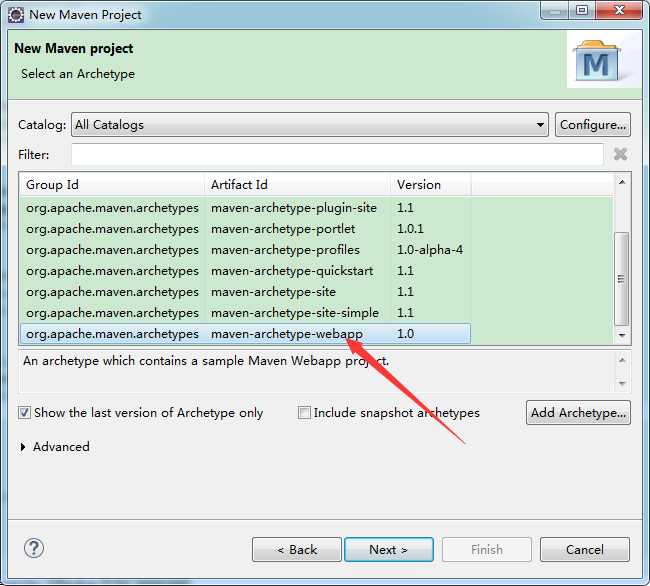650x586 pixels.
Task: Click archetype list scroll up arrow
Action: 622,182
